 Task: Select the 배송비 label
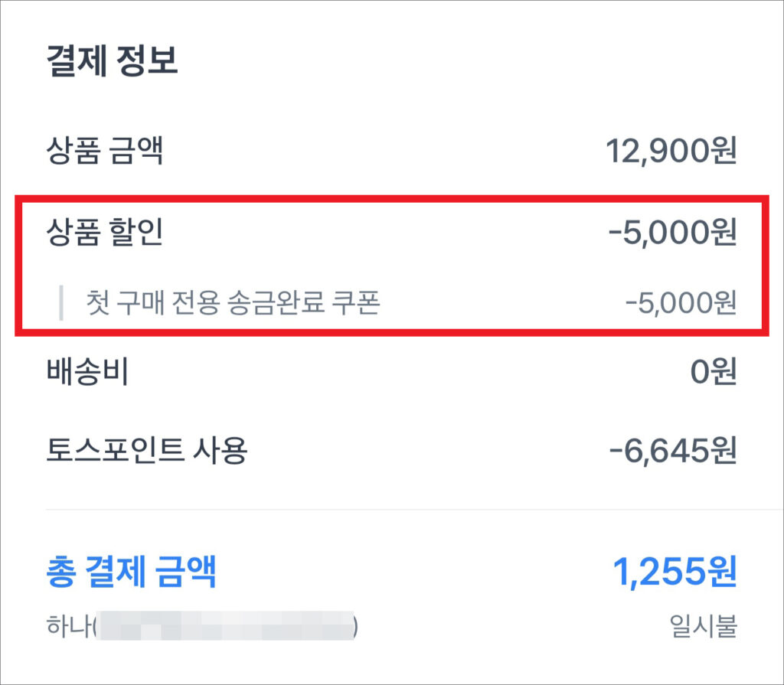[x=87, y=373]
